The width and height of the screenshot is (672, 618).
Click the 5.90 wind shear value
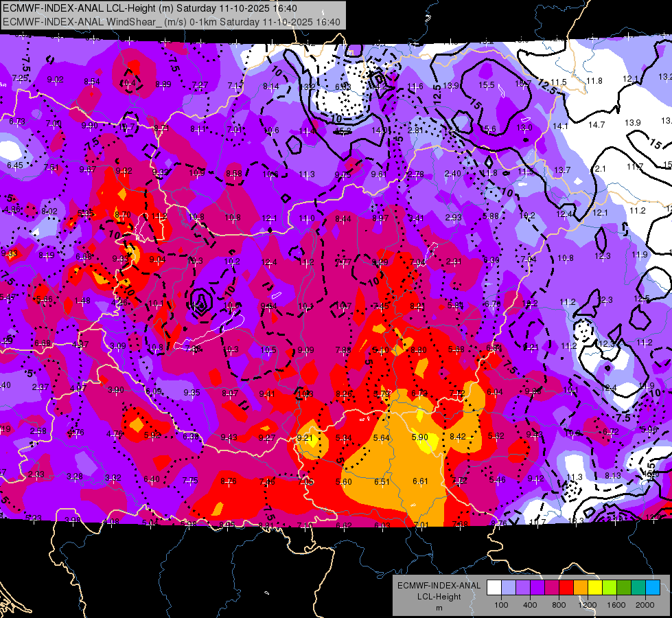[x=419, y=437]
